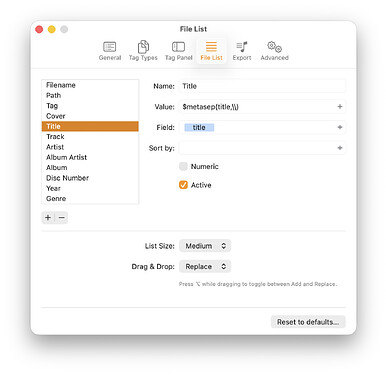Select the Album Artist column entry
386x375 pixels.
(x=90, y=157)
